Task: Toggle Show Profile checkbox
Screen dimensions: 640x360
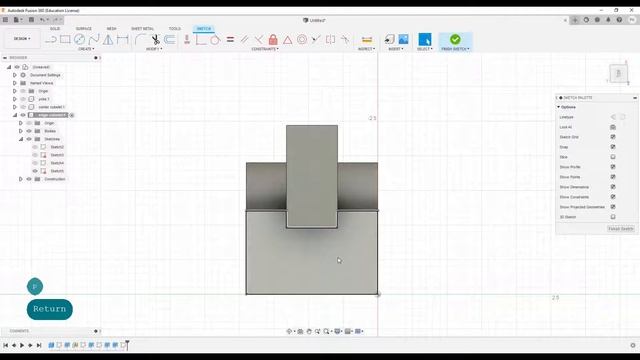Action: click(x=613, y=167)
